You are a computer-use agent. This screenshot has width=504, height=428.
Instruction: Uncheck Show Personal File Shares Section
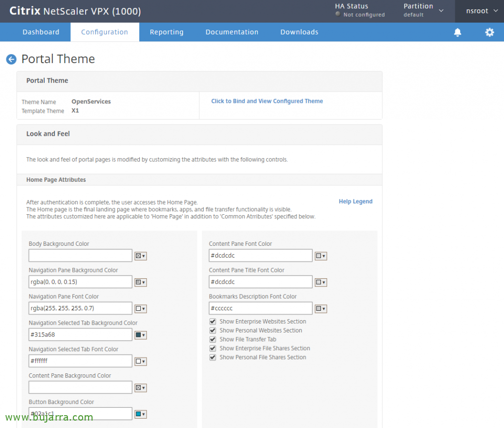pyautogui.click(x=213, y=357)
